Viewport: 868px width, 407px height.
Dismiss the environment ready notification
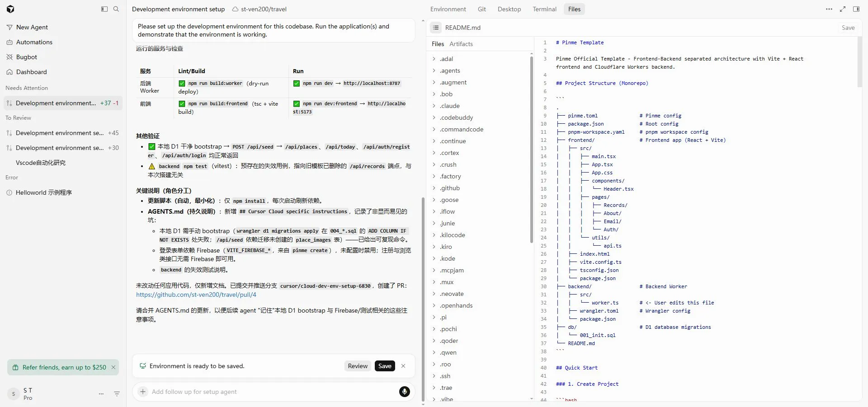403,366
